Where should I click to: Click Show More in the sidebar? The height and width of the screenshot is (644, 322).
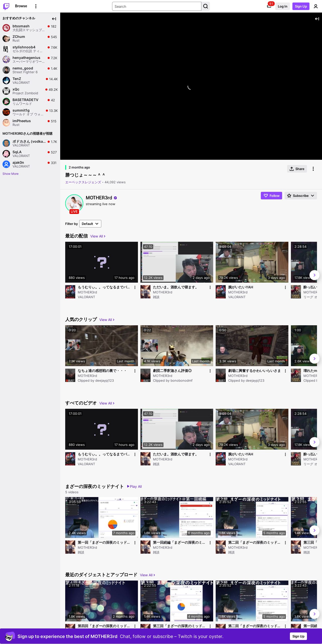point(11,174)
